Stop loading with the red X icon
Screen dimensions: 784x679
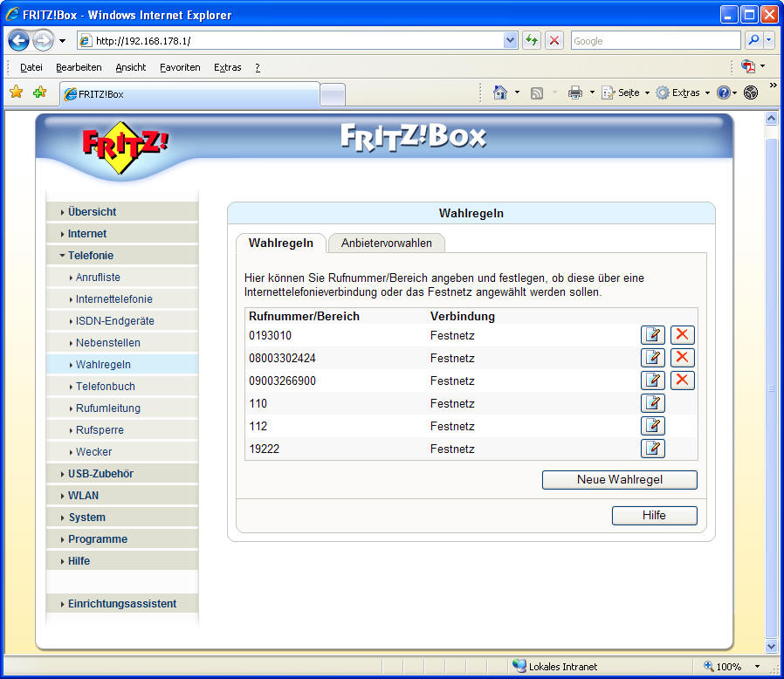554,40
